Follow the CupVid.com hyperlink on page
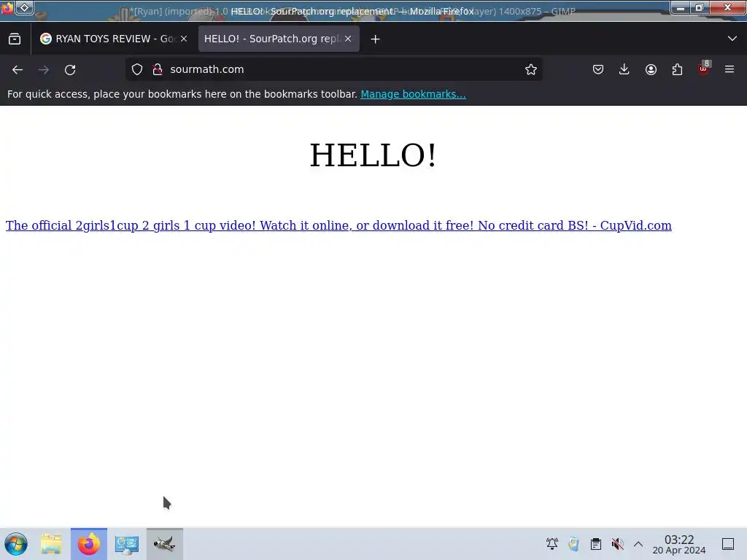This screenshot has width=747, height=560. [338, 225]
